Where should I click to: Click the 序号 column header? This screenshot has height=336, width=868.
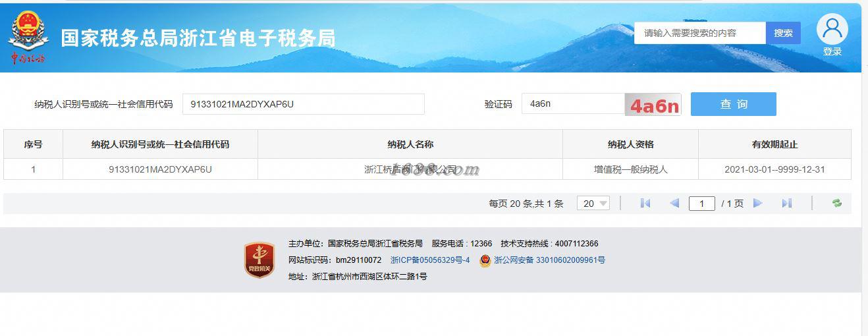click(33, 144)
